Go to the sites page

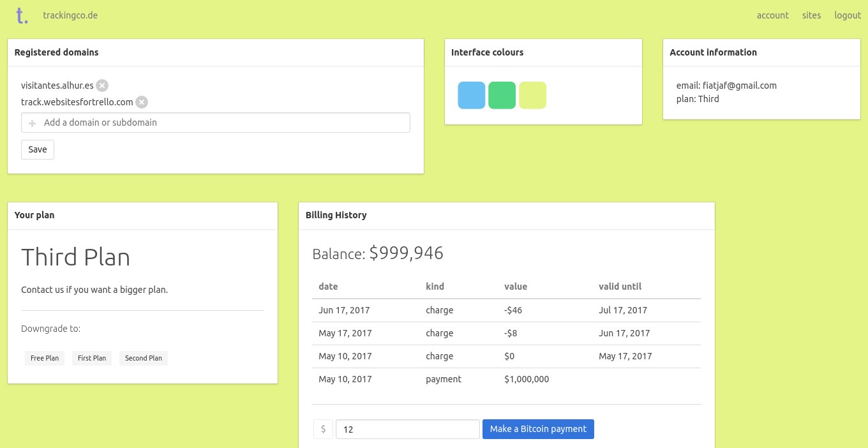tap(812, 15)
